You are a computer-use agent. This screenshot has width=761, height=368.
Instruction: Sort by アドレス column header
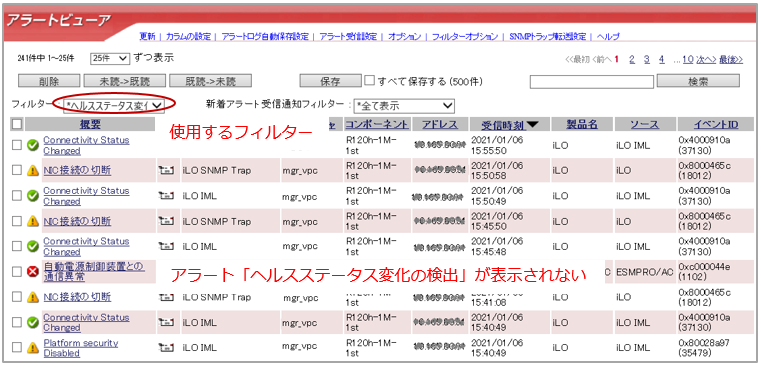point(440,124)
